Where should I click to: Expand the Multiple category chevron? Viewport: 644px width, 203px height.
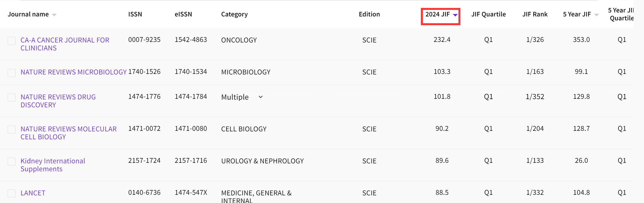coord(260,97)
